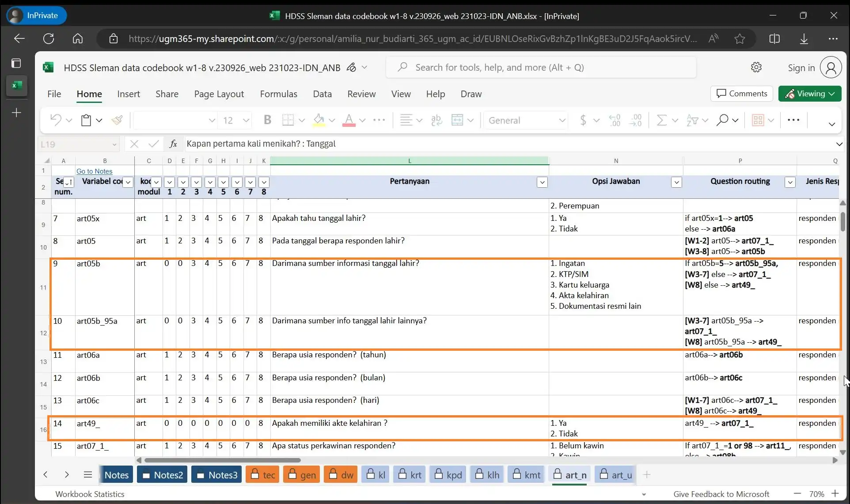This screenshot has height=504, width=850.
Task: Click the Borders icon in ribbon
Action: [288, 120]
